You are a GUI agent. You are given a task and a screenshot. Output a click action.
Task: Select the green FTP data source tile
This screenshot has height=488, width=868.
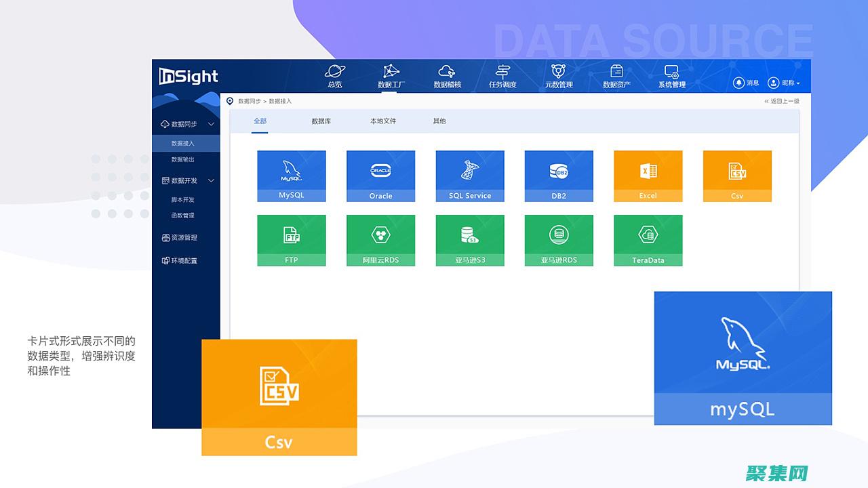point(292,240)
